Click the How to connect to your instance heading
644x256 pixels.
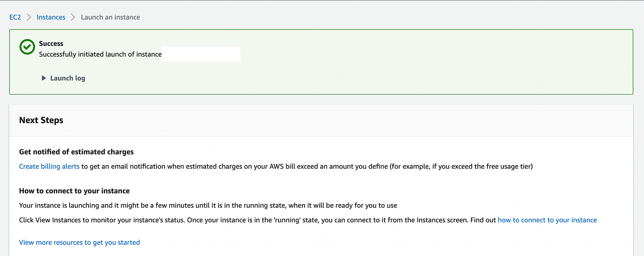pos(74,191)
